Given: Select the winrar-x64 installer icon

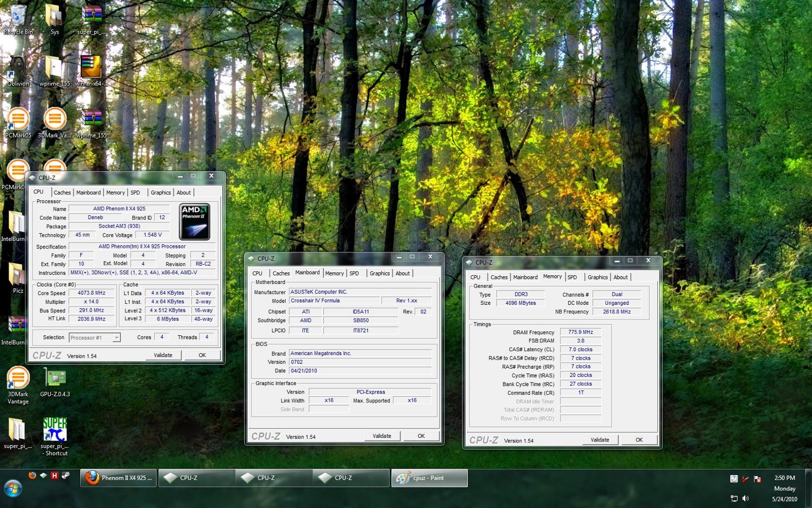Looking at the screenshot, I should click(x=91, y=71).
